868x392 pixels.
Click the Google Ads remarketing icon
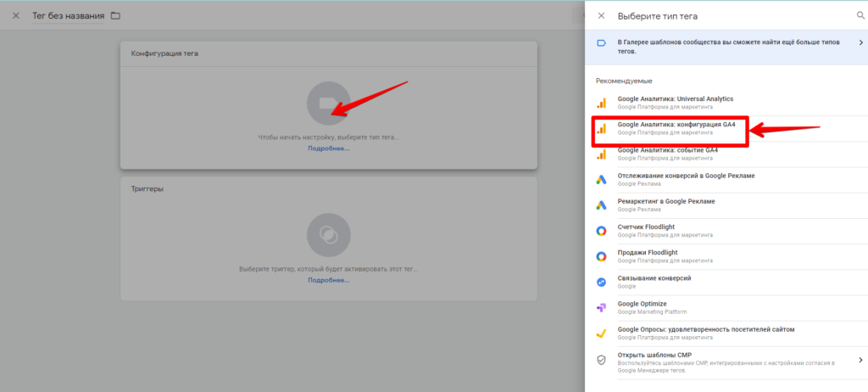pyautogui.click(x=601, y=205)
